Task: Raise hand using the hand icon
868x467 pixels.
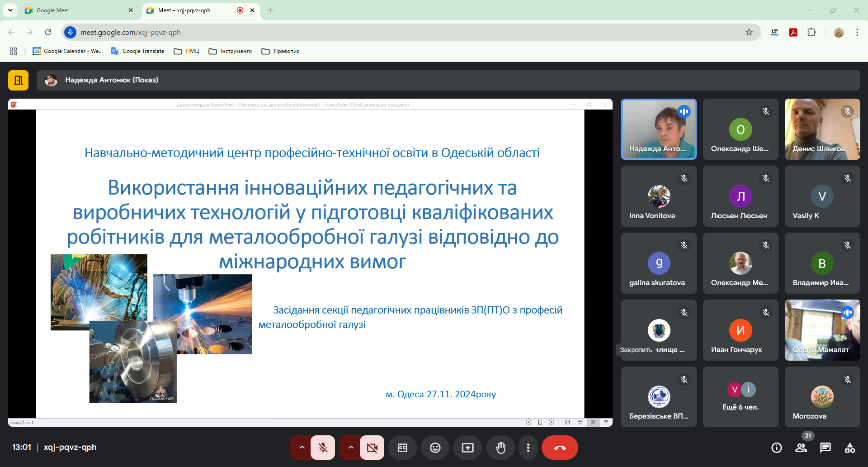Action: [x=500, y=448]
